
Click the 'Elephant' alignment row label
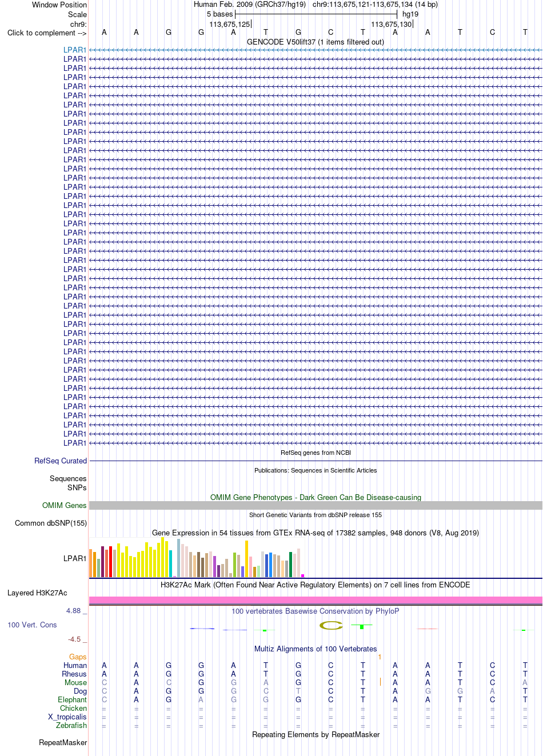pos(72,699)
